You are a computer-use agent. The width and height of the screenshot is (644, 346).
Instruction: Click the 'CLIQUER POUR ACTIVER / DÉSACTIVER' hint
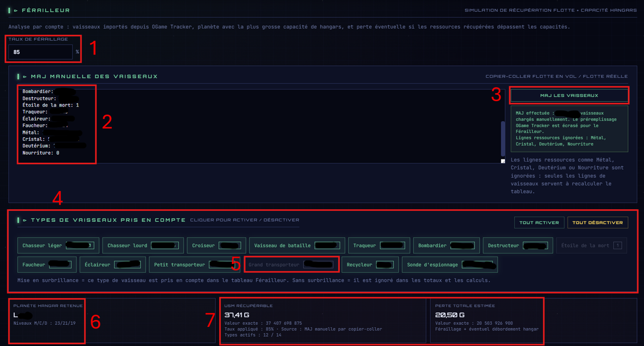pos(244,220)
